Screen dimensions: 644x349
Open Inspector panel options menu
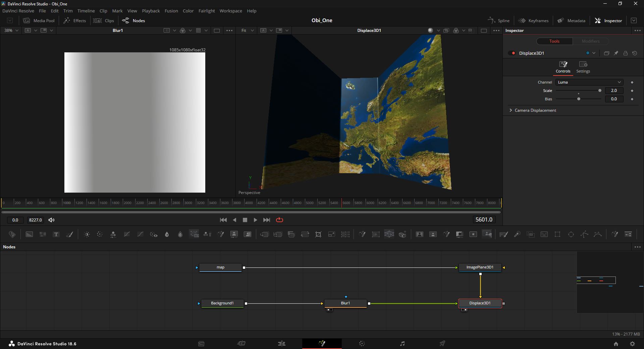[637, 30]
